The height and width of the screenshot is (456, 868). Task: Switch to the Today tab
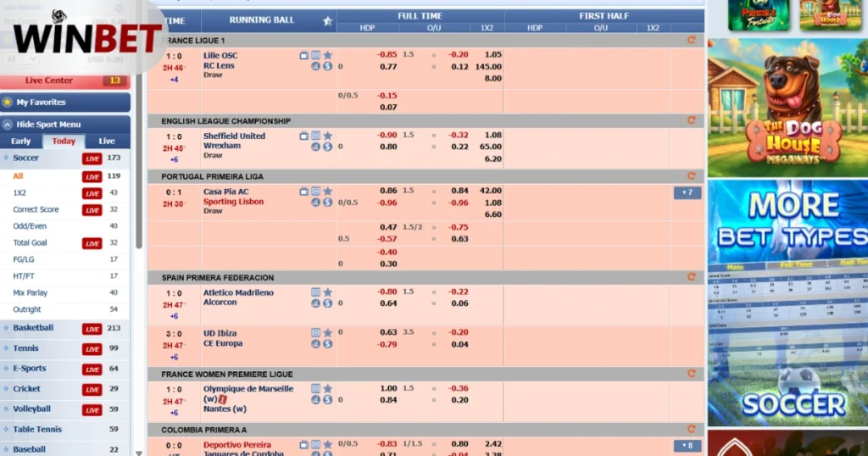pos(64,141)
